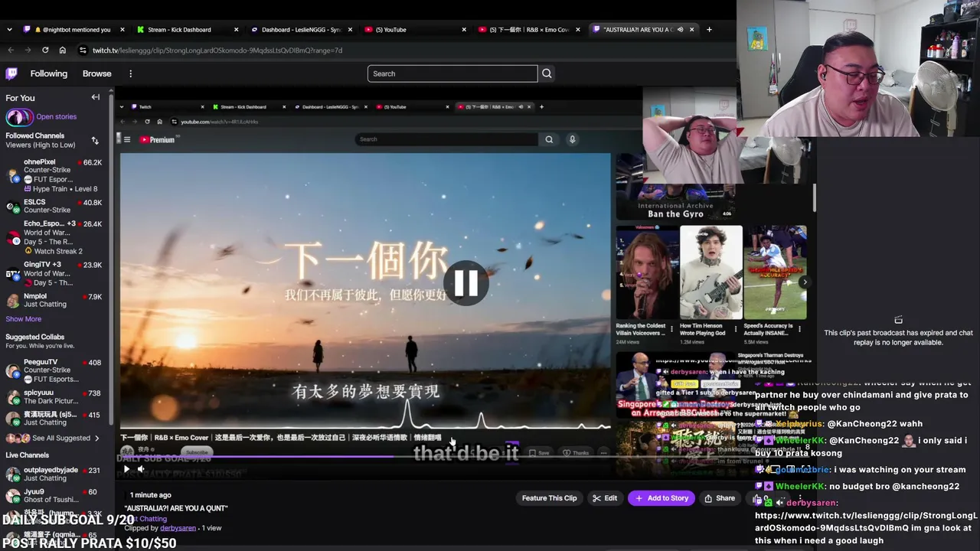Go back in browser history
This screenshot has height=551, width=980.
click(x=11, y=51)
